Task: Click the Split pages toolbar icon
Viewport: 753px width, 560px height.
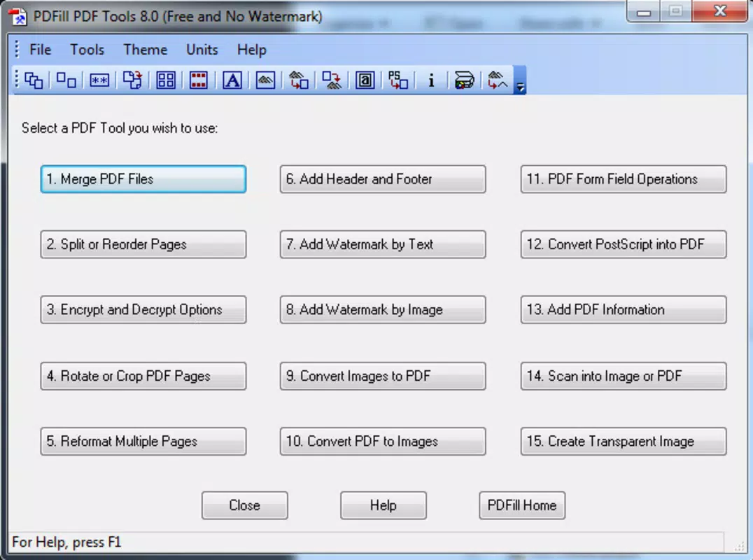Action: (x=66, y=80)
